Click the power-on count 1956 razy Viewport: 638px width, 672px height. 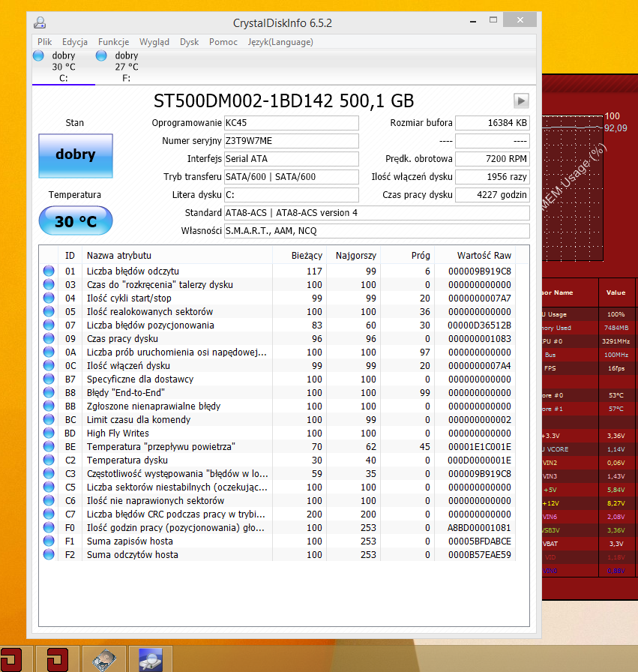[493, 177]
